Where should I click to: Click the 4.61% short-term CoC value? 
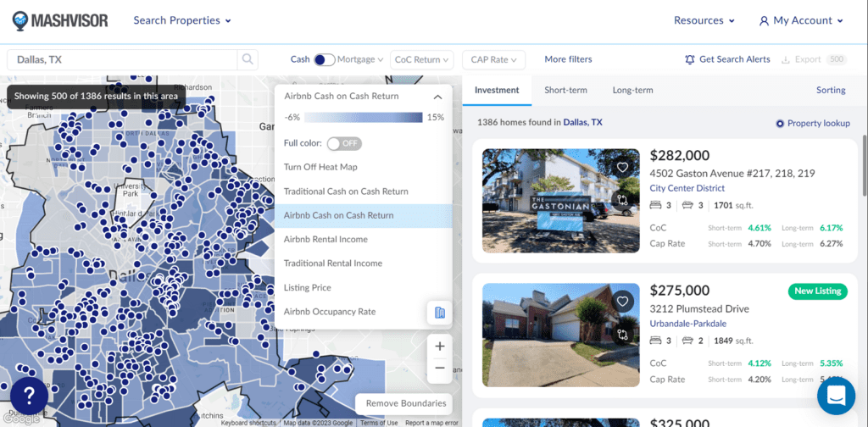point(759,228)
